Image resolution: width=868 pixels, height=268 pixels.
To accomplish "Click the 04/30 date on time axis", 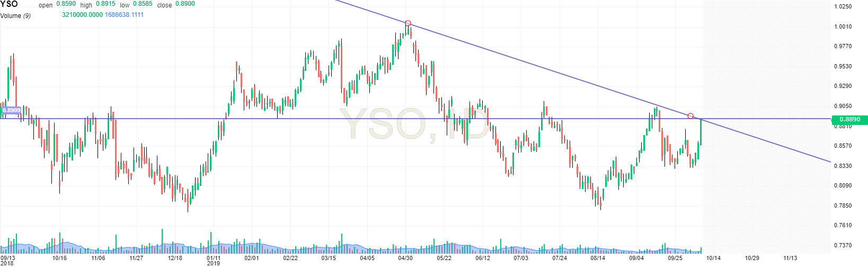I will [405, 258].
